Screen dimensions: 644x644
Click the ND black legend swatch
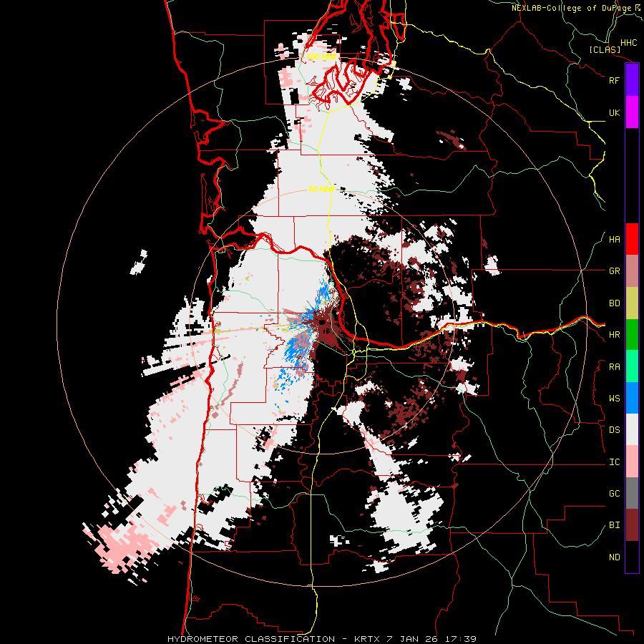632,557
